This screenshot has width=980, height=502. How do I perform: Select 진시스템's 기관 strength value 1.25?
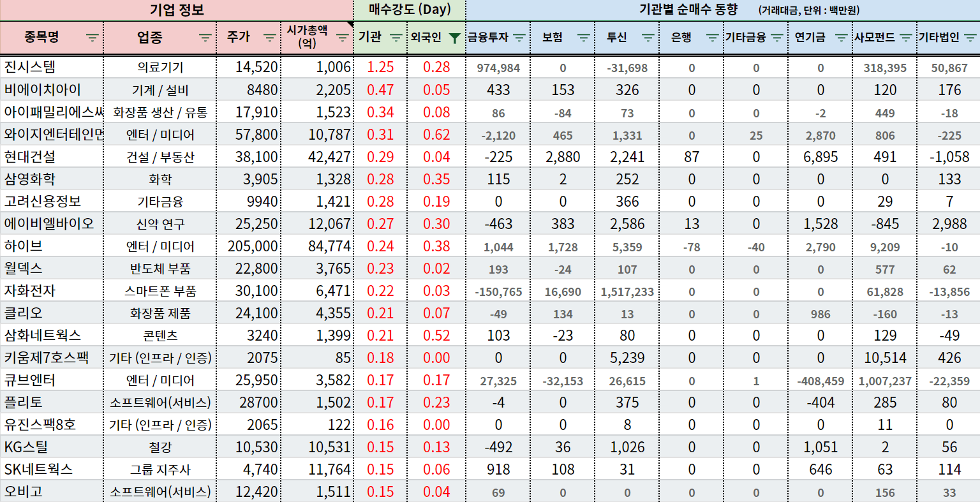tap(380, 67)
